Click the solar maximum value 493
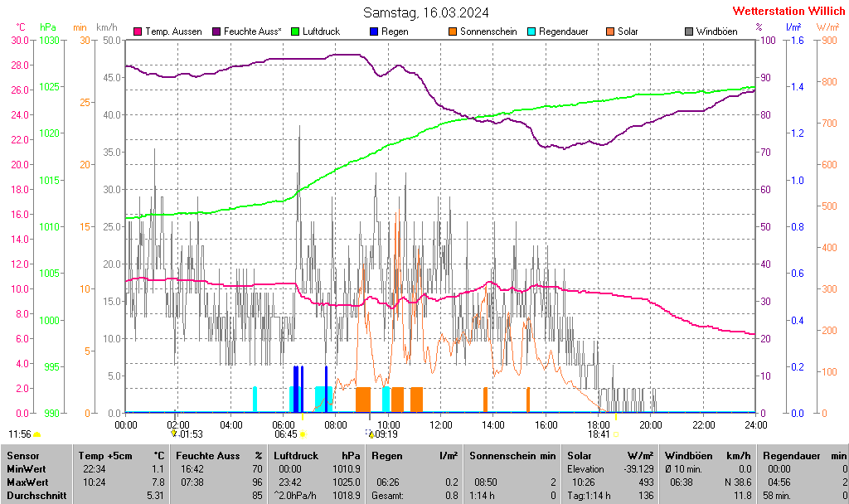The image size is (849, 504). click(x=647, y=482)
